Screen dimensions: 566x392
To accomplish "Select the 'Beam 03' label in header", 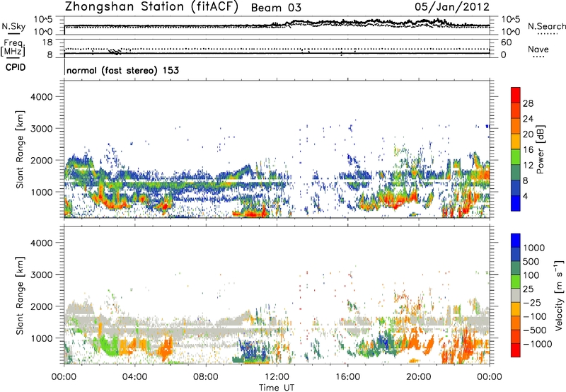I will click(276, 8).
